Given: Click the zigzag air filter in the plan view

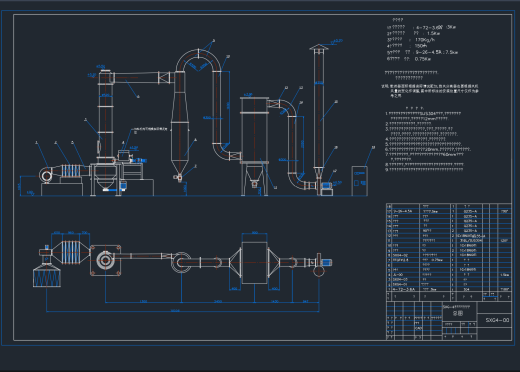Looking at the screenshot, I should coord(47,276).
